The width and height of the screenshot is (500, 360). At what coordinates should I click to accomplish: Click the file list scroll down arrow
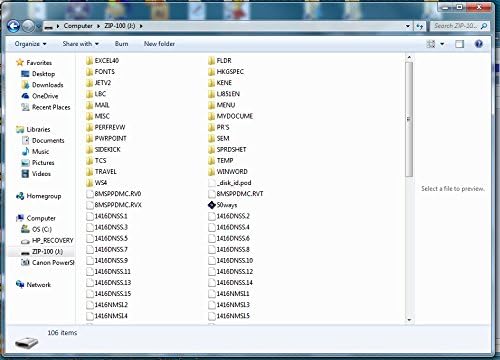click(409, 320)
